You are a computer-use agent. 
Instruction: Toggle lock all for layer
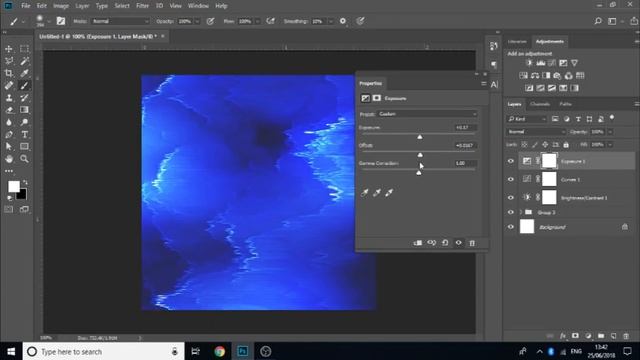(566, 144)
